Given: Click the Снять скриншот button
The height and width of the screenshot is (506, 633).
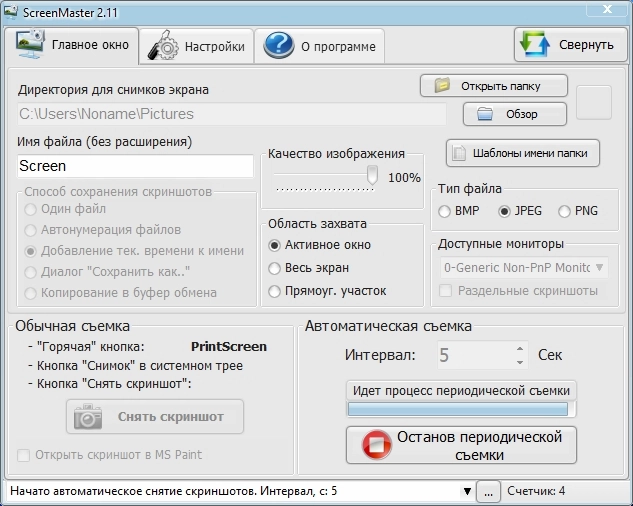Looking at the screenshot, I should pos(155,416).
